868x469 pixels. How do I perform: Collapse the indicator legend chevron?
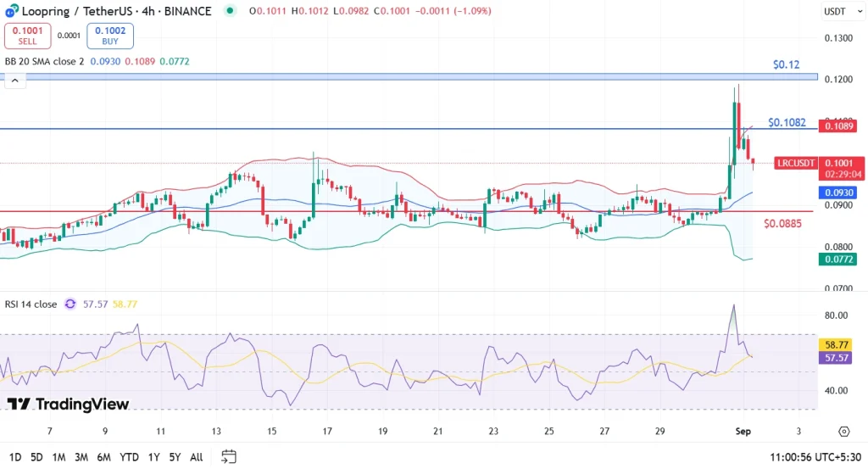pos(14,80)
